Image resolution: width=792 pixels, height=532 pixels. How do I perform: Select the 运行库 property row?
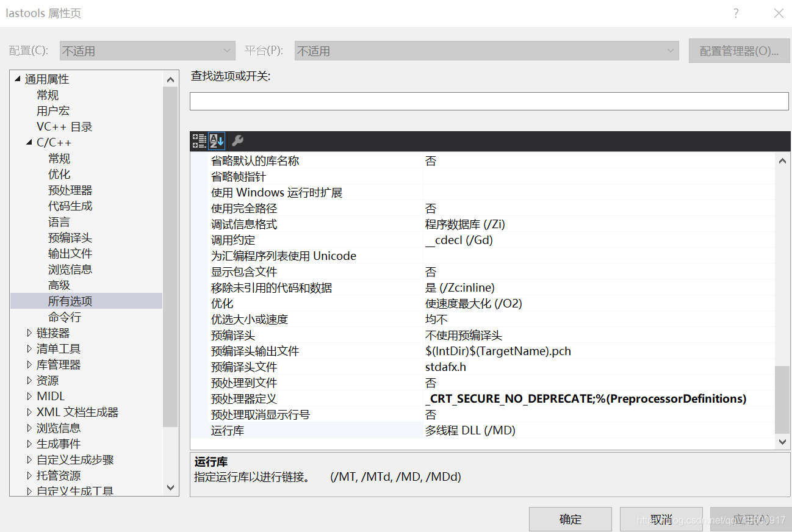pos(491,430)
